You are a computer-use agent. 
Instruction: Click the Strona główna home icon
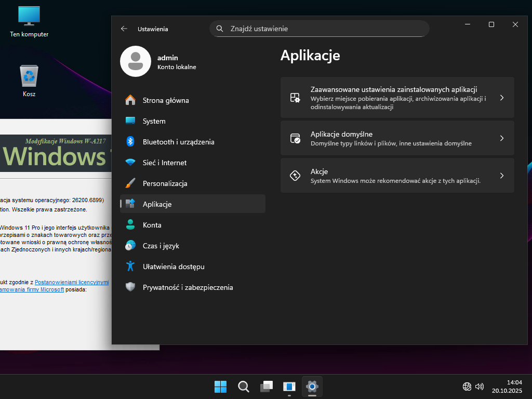(x=130, y=100)
